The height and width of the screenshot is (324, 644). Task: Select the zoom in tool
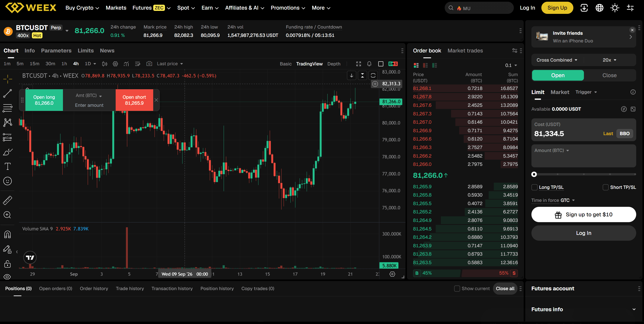(x=7, y=215)
